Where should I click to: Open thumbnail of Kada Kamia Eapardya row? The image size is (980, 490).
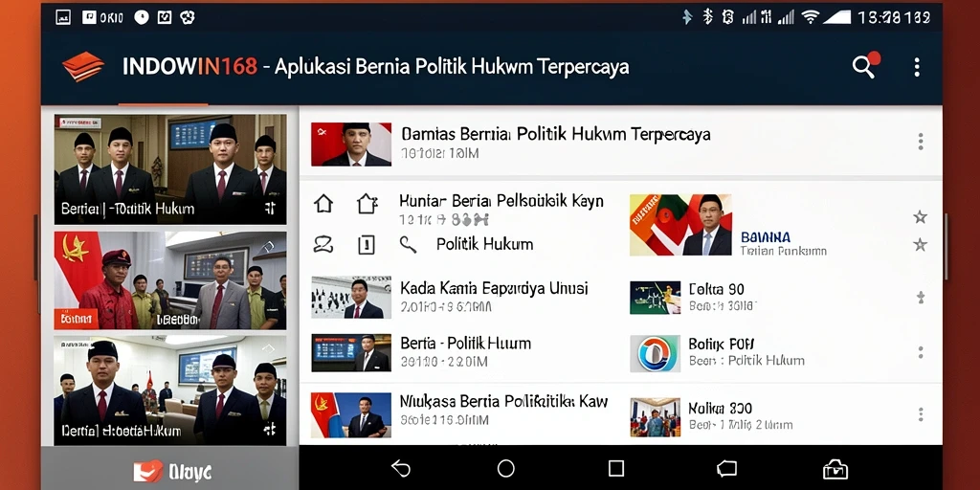coord(351,297)
